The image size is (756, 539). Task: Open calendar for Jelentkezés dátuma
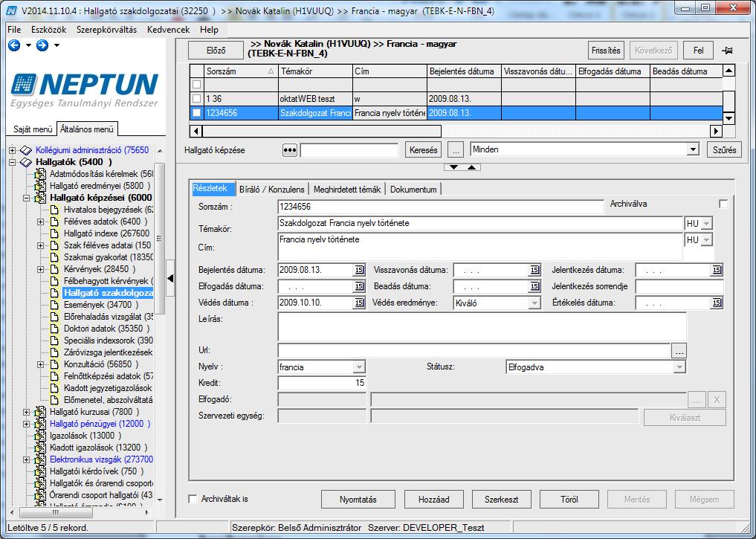[717, 270]
